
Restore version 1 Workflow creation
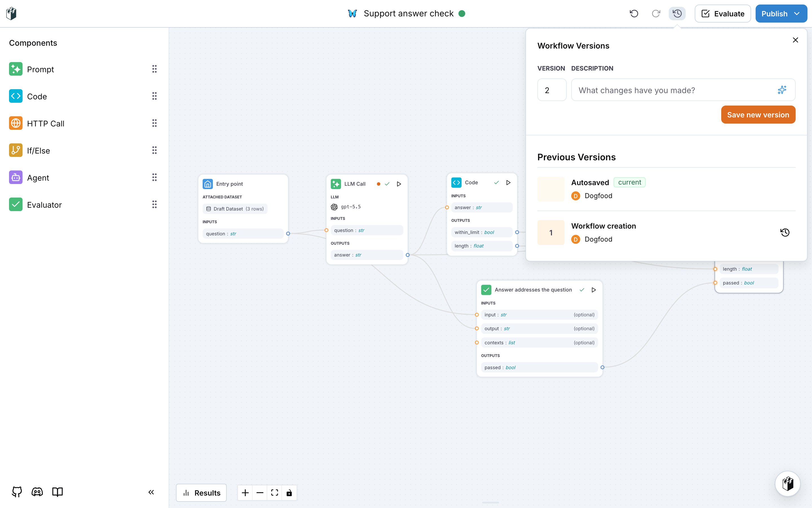click(x=784, y=233)
